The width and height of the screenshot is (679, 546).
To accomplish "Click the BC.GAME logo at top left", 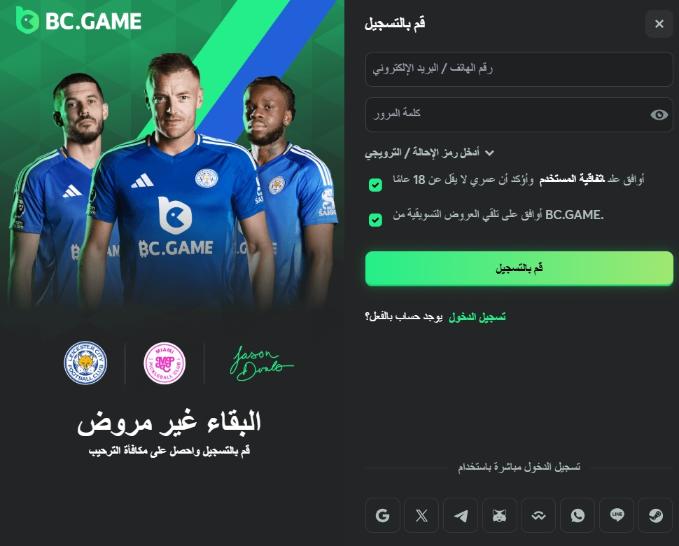I will [x=78, y=20].
